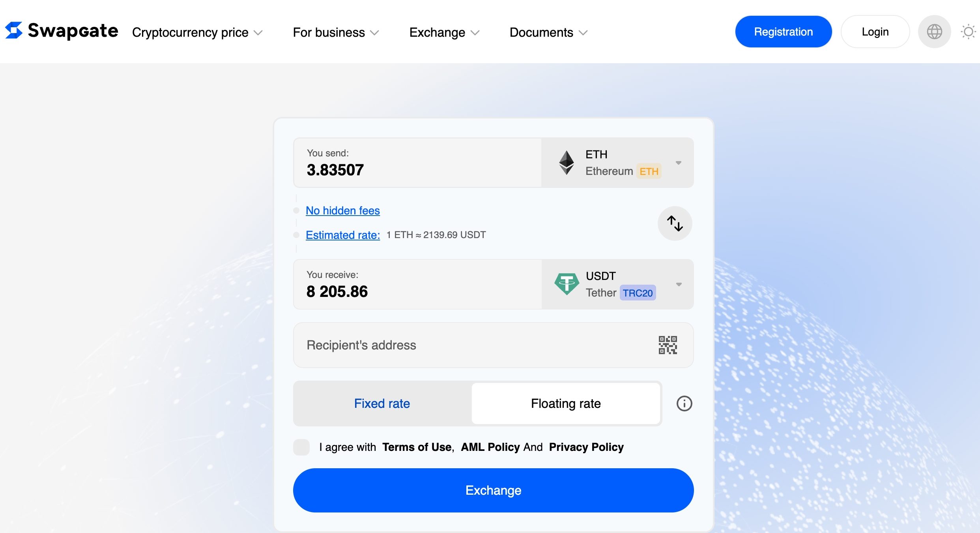Viewport: 980px width, 533px height.
Task: Check the agreement terms checkbox
Action: click(301, 447)
